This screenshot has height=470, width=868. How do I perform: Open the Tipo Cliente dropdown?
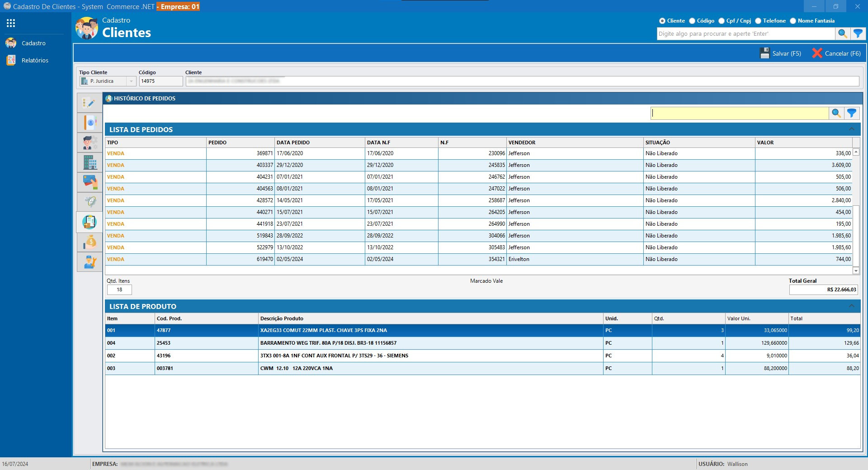131,81
